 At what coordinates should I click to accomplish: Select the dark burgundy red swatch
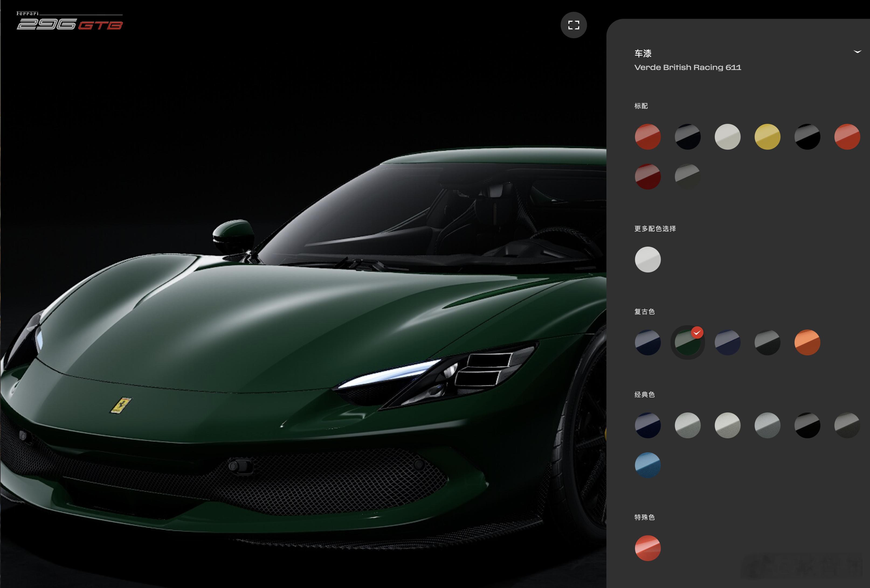648,177
